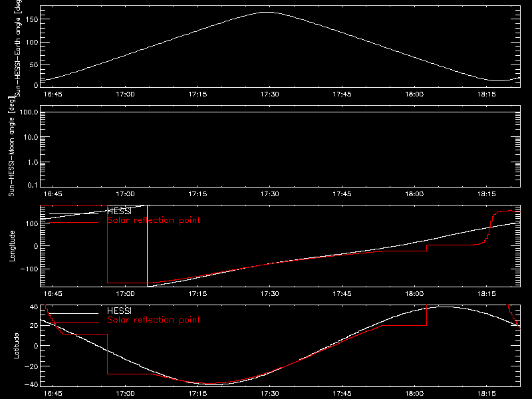The width and height of the screenshot is (532, 399).
Task: Select 17:45 label under Earth angle plot
Action: (342, 94)
